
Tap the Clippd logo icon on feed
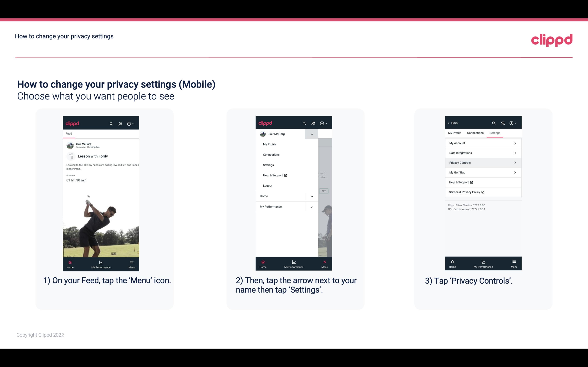72,123
